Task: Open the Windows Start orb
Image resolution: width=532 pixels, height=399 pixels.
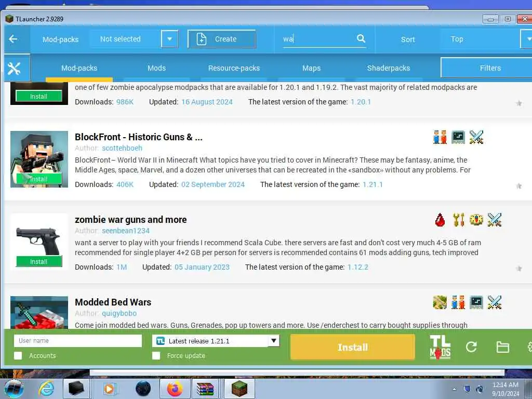Action: [x=14, y=389]
